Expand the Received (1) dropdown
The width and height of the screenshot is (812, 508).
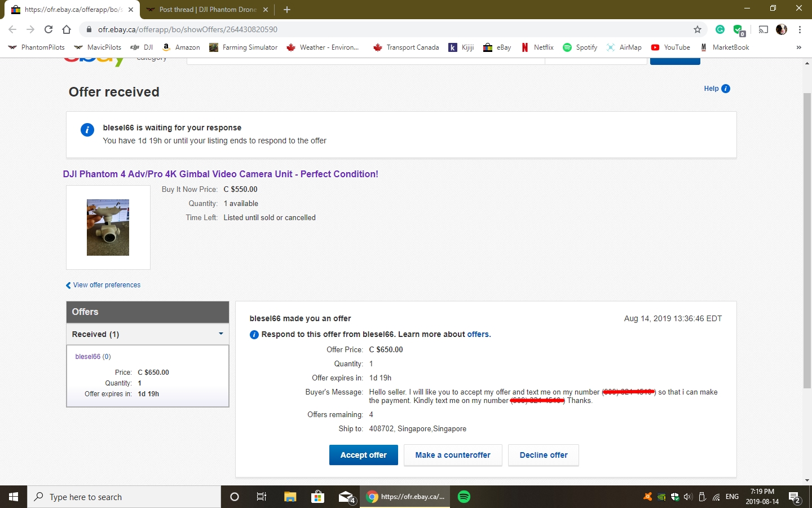click(x=148, y=334)
